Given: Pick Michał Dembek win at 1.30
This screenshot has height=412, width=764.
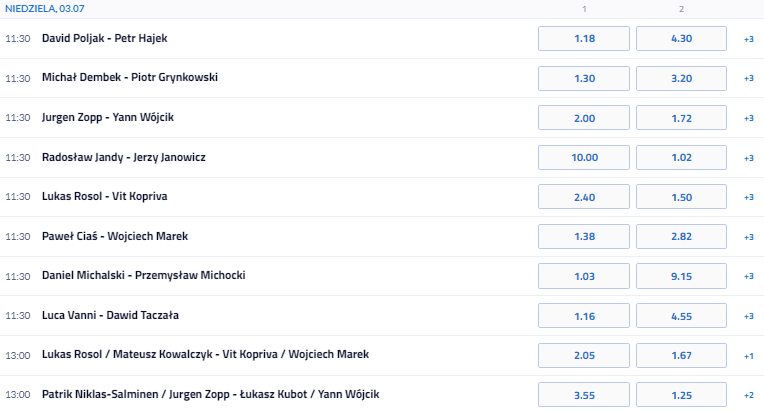Looking at the screenshot, I should click(x=584, y=78).
